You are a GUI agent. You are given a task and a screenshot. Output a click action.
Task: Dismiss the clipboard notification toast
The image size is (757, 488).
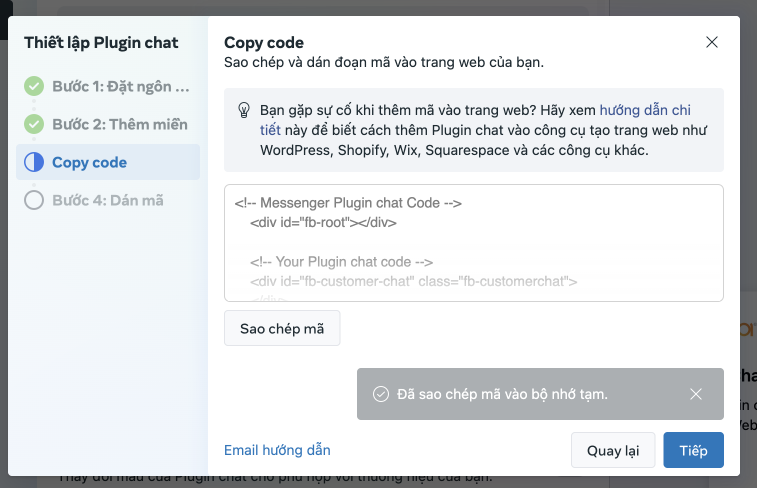click(696, 394)
